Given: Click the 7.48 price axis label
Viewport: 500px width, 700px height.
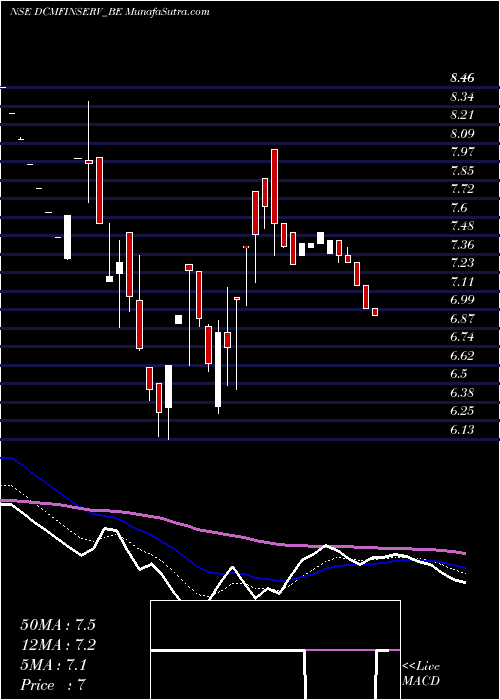Looking at the screenshot, I should coord(462,226).
